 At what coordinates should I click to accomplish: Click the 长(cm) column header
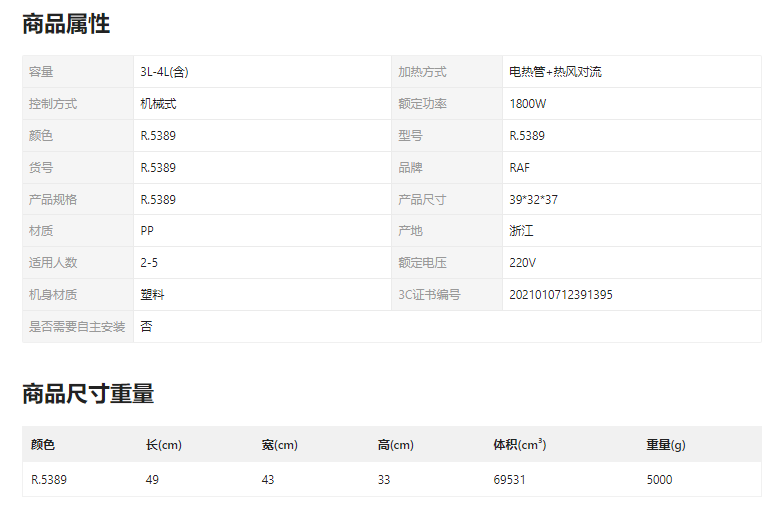click(x=164, y=444)
